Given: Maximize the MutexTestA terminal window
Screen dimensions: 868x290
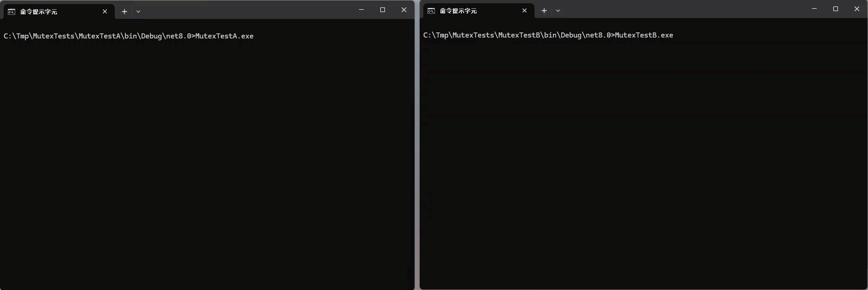Looking at the screenshot, I should 383,10.
